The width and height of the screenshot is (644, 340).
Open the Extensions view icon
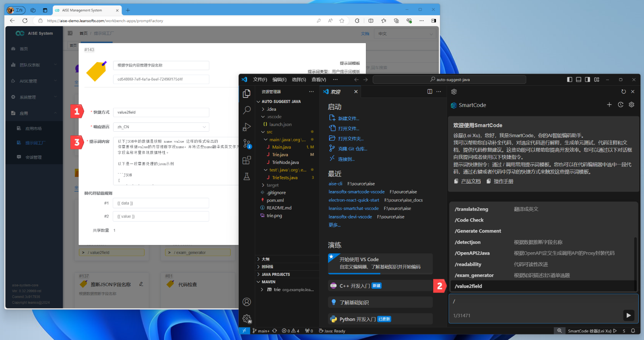pos(247,160)
